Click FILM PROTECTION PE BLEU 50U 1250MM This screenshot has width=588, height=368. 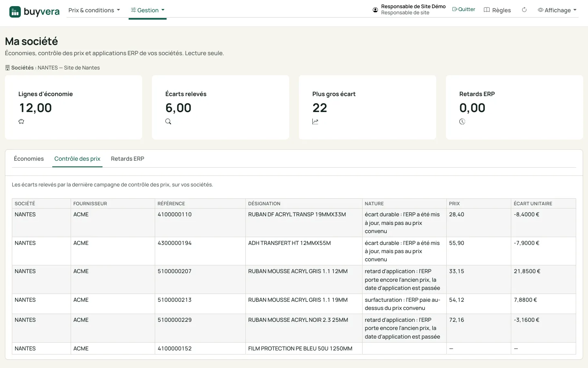300,348
